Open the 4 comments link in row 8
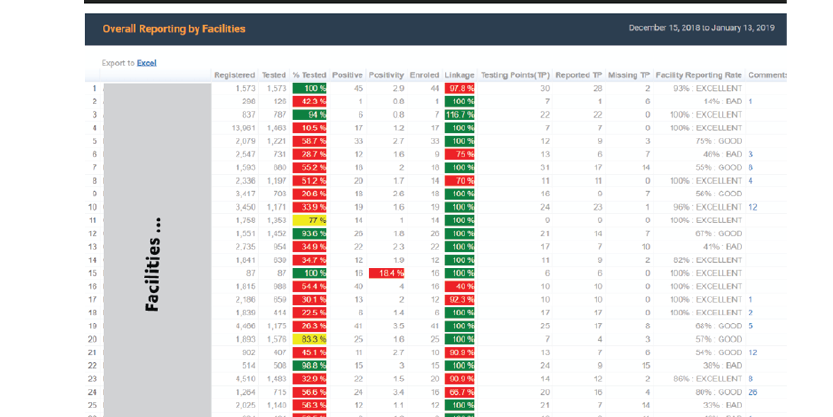This screenshot has width=833, height=417. tap(750, 181)
